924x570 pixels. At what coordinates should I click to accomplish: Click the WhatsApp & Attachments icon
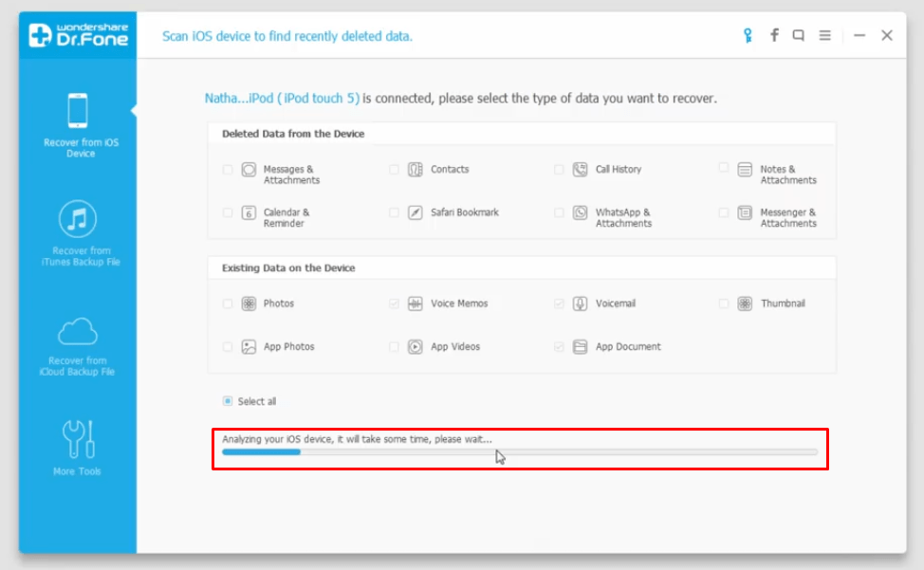[580, 212]
